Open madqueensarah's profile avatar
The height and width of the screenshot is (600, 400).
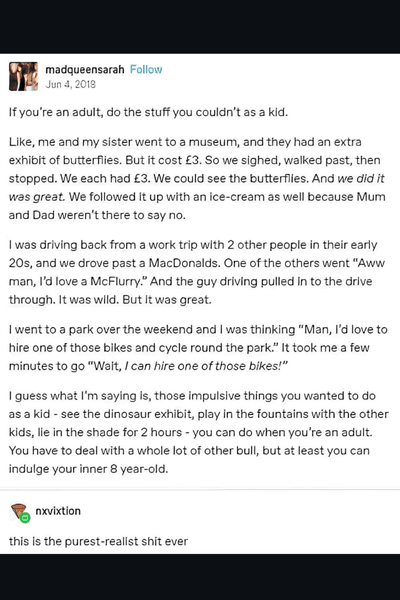[x=23, y=76]
